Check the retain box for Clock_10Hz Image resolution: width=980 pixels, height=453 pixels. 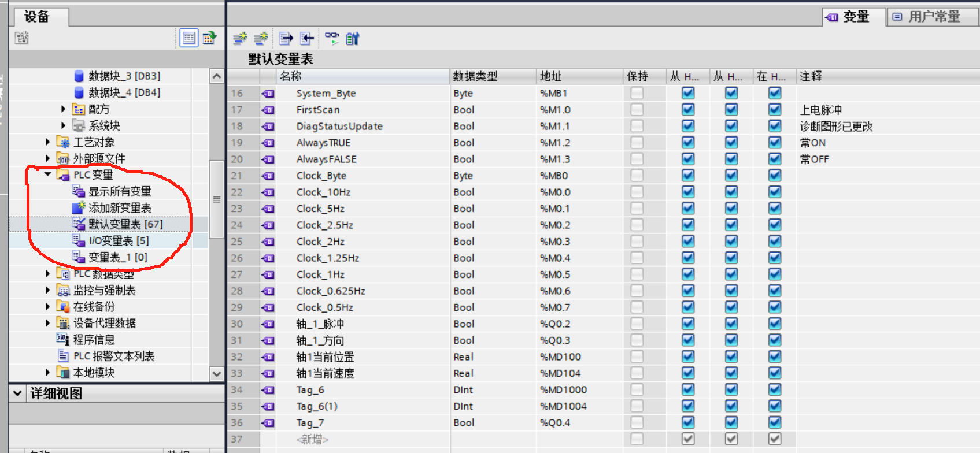coord(637,192)
